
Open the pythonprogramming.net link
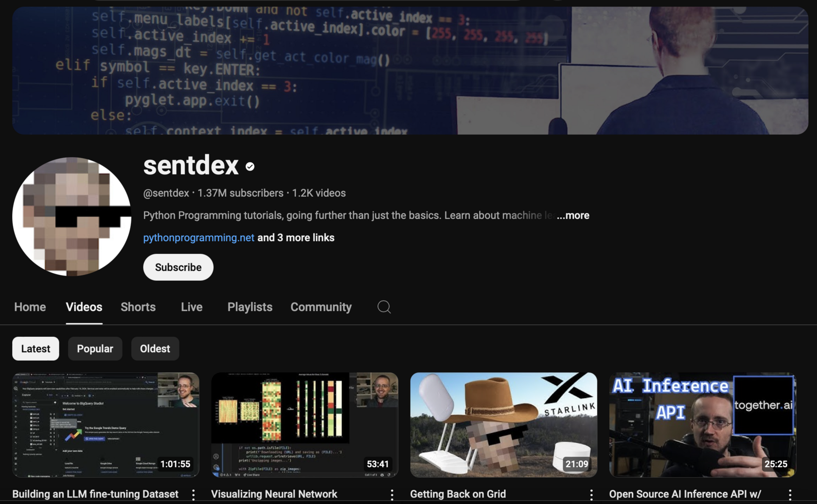198,238
